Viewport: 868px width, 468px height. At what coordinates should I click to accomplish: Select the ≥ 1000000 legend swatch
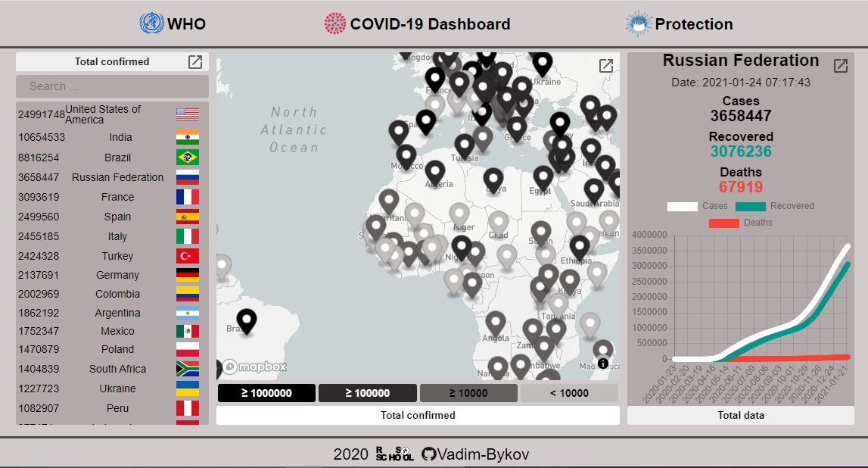266,393
